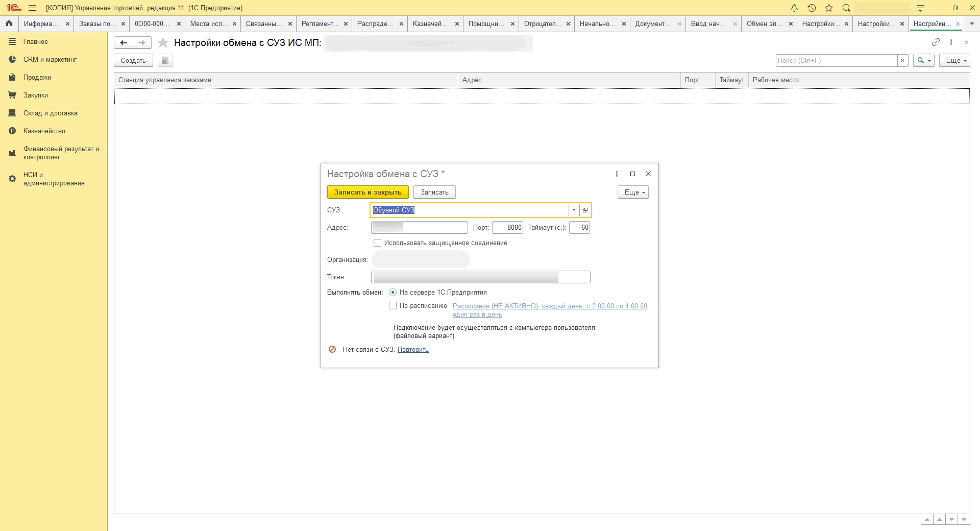Sort by Станция управления заказами column header
The image size is (980, 531).
tap(286, 80)
